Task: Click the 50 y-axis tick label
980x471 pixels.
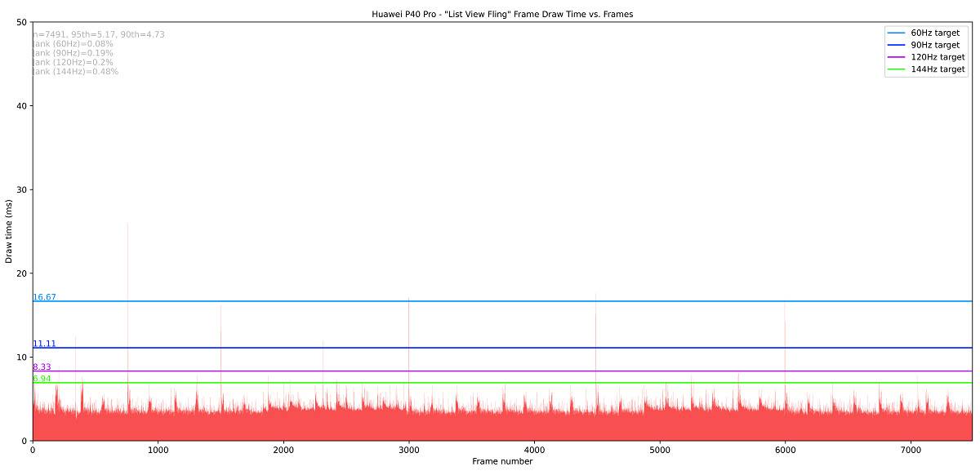Action: [21, 22]
